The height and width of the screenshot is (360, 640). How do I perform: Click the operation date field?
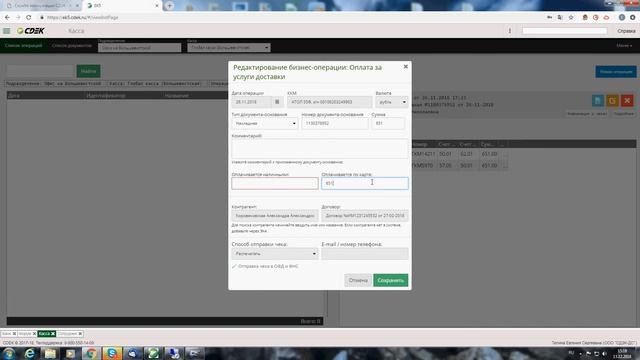[252, 102]
